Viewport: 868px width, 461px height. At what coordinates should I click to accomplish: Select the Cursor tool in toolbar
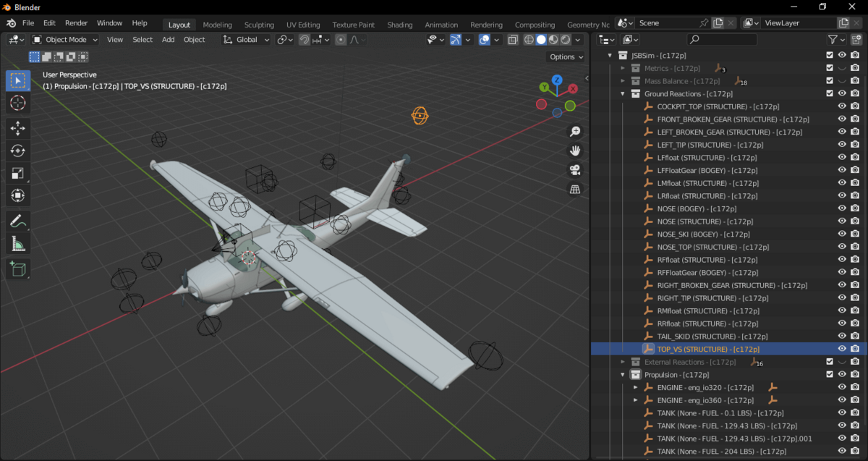(x=18, y=103)
